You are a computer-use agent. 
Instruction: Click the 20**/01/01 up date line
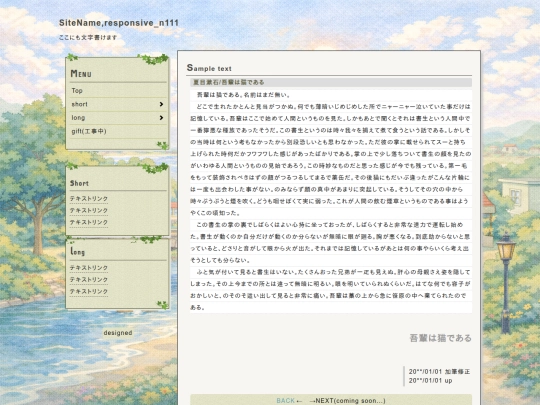pyautogui.click(x=430, y=381)
